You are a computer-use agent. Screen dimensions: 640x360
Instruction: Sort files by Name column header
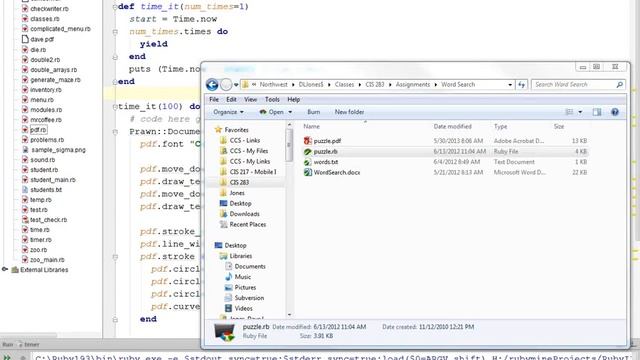tap(311, 127)
